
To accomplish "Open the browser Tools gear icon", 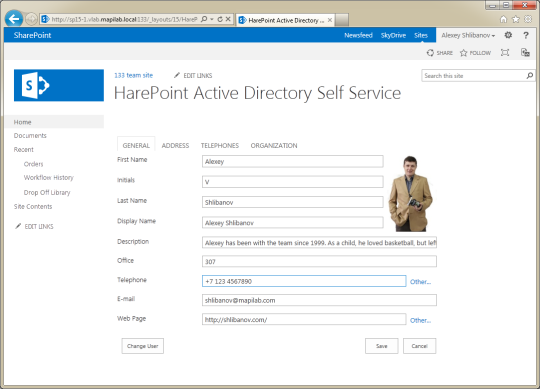I will [528, 19].
